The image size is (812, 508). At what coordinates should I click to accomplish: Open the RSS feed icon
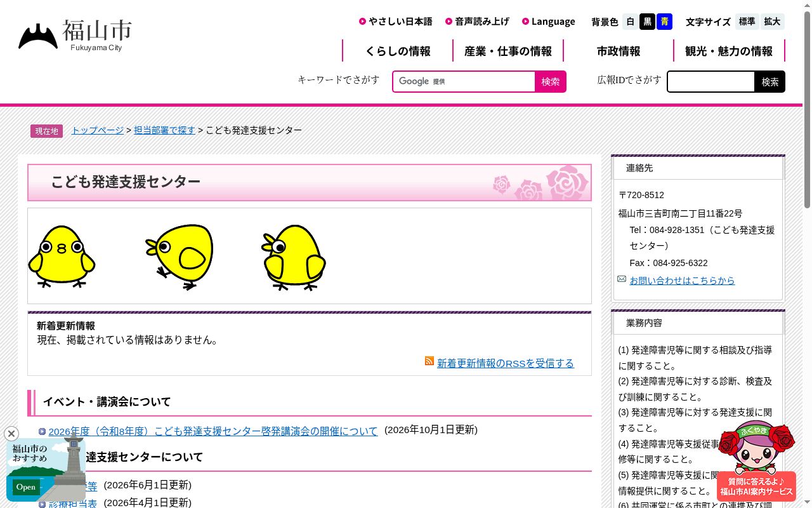click(429, 361)
